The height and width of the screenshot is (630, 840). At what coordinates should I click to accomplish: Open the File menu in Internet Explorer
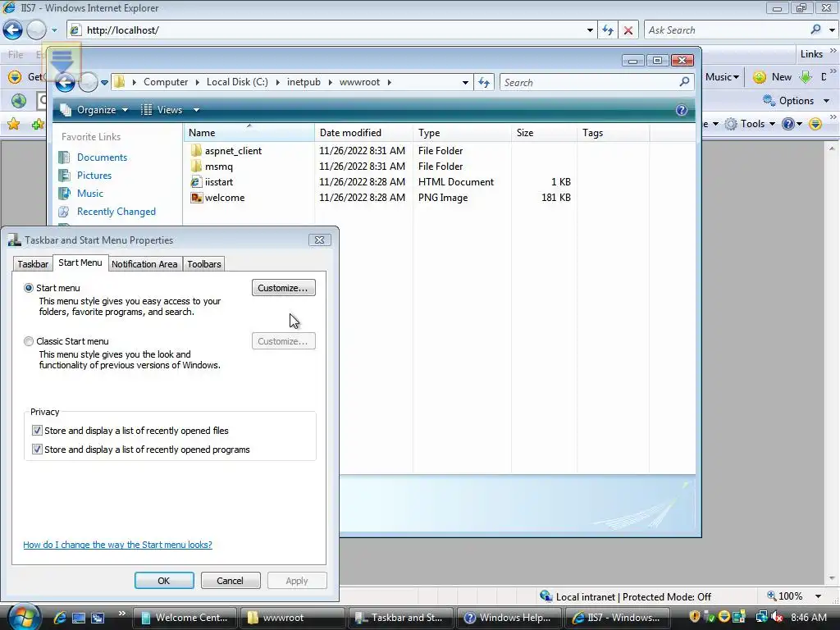click(16, 55)
